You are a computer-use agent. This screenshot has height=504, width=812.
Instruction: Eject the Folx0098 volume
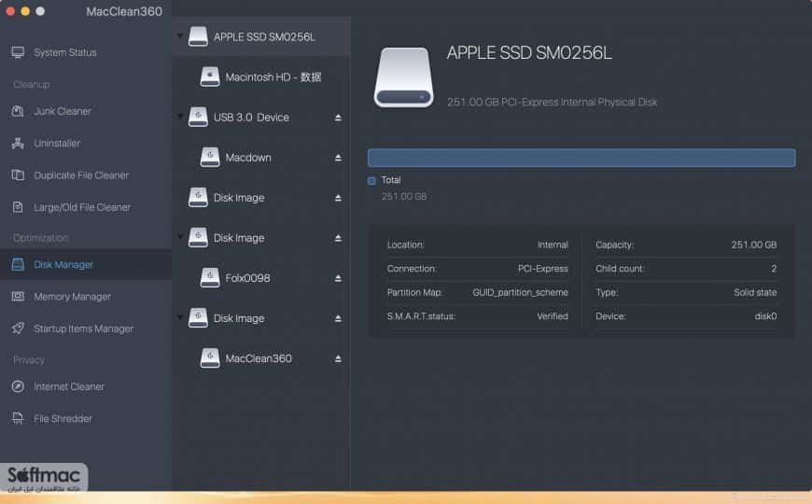coord(338,278)
